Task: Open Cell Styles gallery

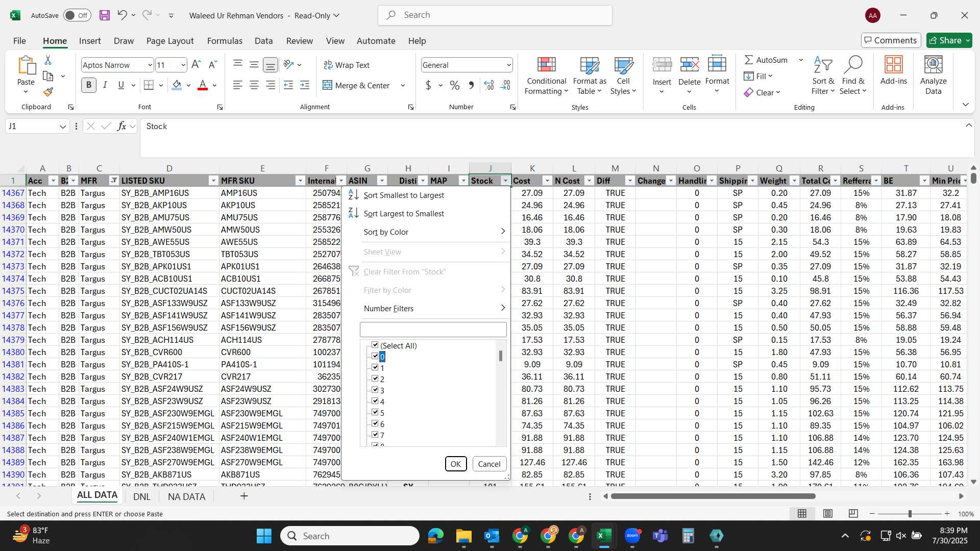Action: (x=623, y=76)
